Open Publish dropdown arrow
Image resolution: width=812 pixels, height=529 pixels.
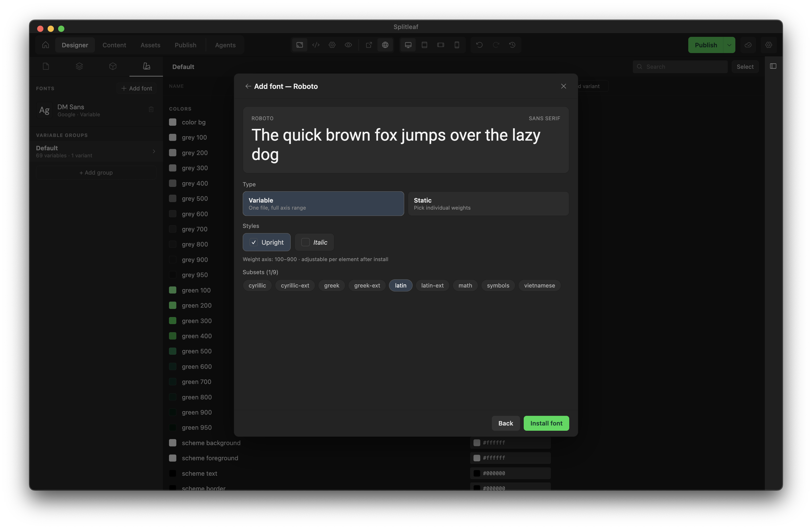click(x=729, y=45)
